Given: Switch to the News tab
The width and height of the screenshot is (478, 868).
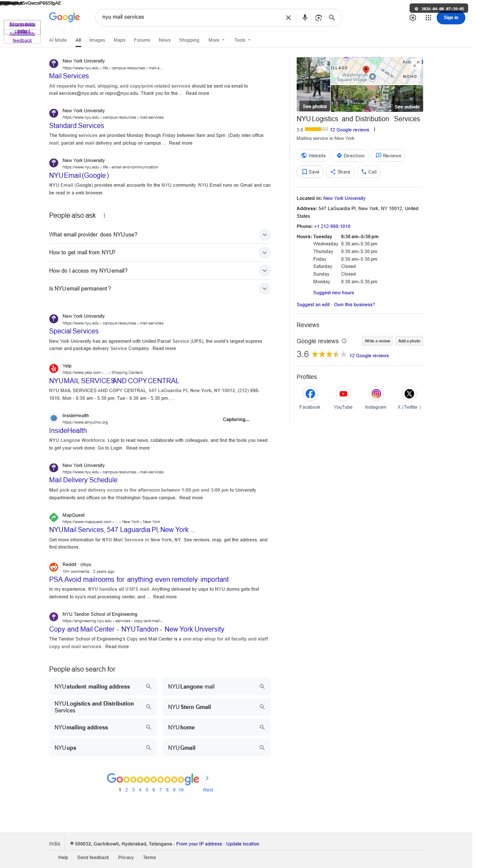Looking at the screenshot, I should point(165,40).
